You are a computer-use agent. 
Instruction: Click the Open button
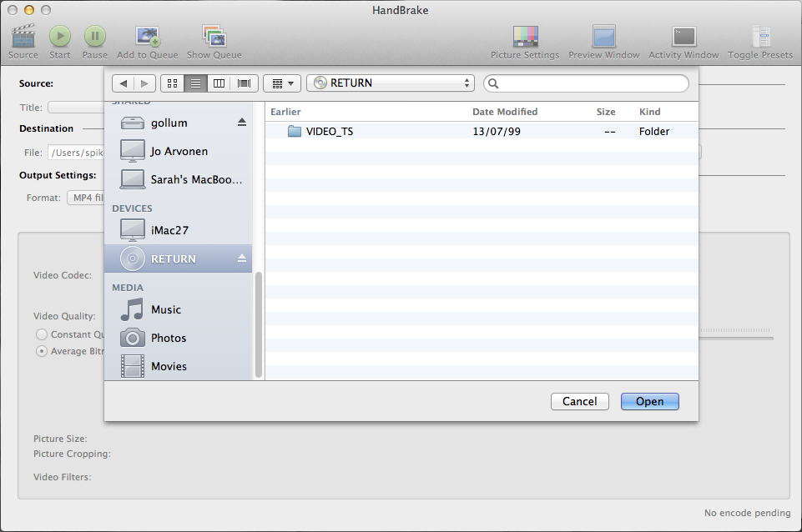[649, 401]
